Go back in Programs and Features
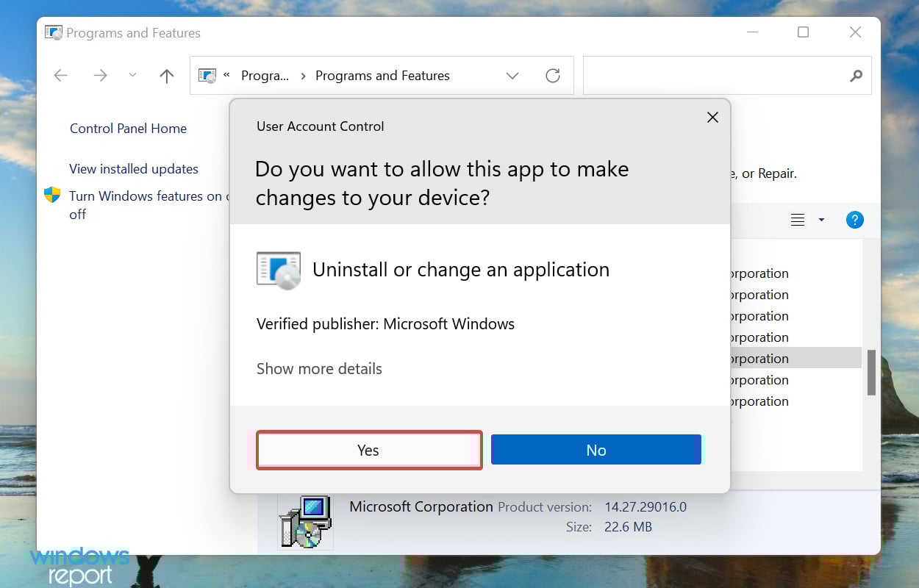 pyautogui.click(x=61, y=76)
